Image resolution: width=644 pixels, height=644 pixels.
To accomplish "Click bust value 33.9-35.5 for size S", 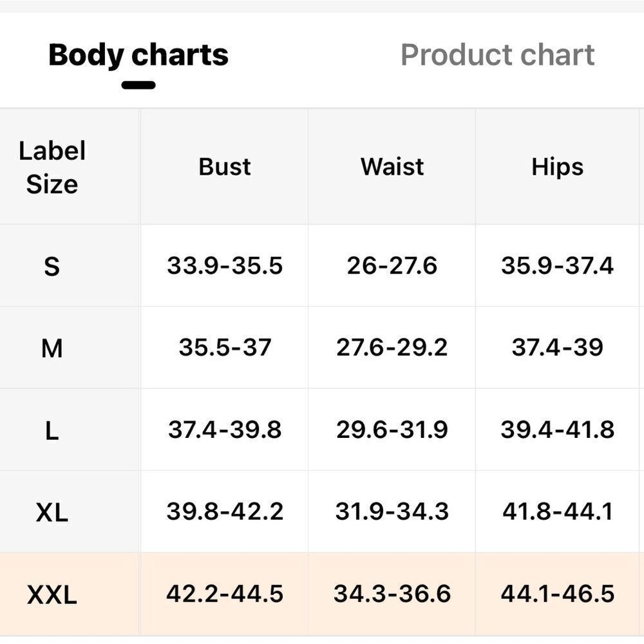I will tap(225, 265).
